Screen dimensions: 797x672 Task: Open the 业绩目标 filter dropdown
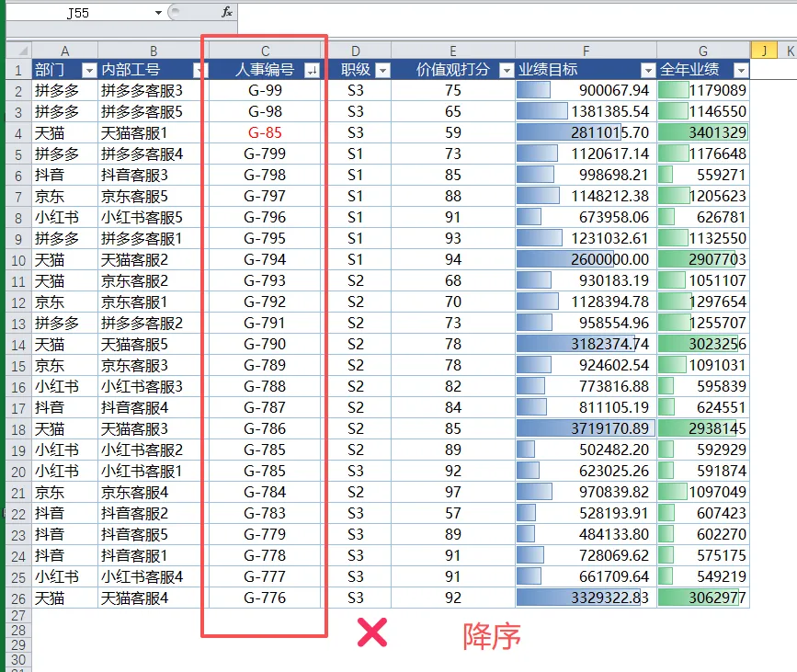pos(648,70)
